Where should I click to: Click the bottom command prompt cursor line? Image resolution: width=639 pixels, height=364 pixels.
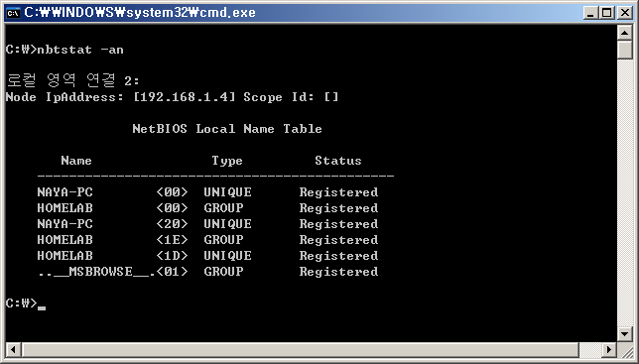click(25, 303)
